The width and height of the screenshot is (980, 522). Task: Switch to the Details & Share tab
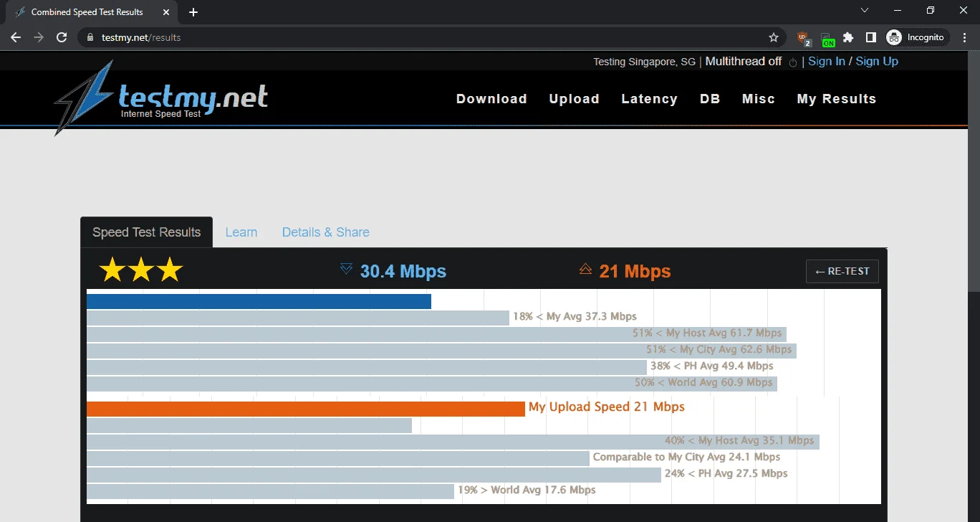click(326, 232)
